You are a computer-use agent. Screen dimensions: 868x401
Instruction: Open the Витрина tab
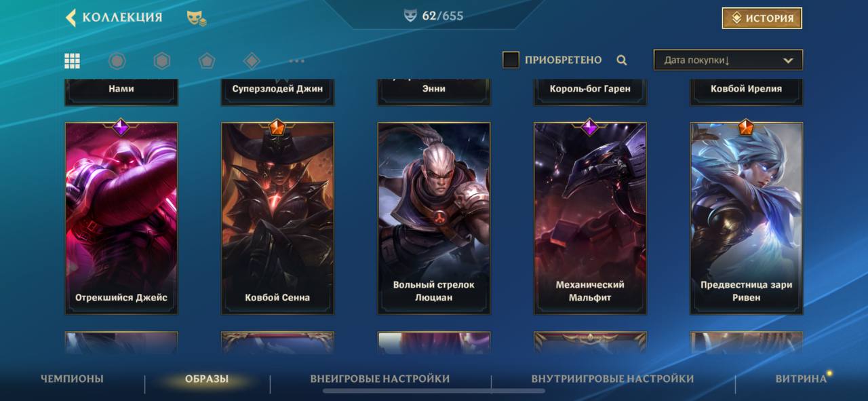(x=801, y=379)
